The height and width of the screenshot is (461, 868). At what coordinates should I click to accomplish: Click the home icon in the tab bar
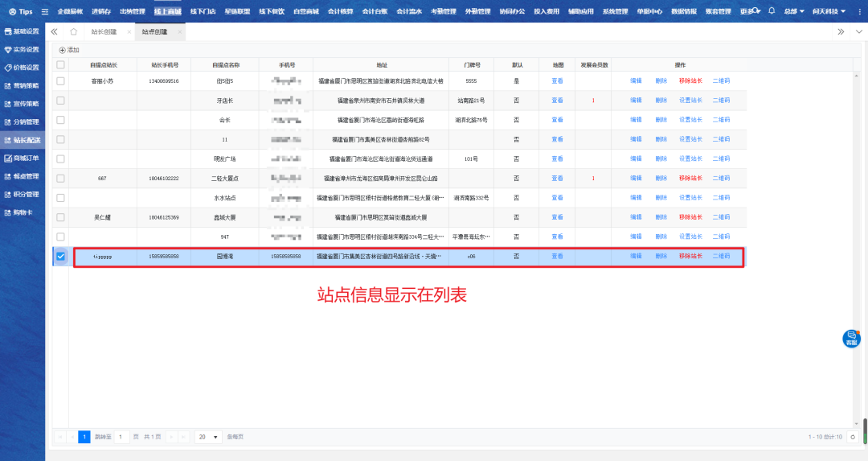tap(74, 31)
